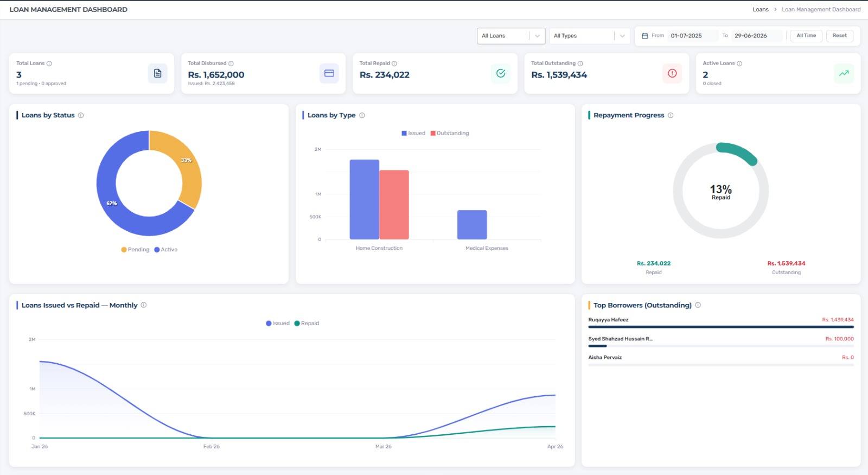This screenshot has width=868, height=475.
Task: Click Aisha Pervaiz borrower name
Action: [605, 357]
